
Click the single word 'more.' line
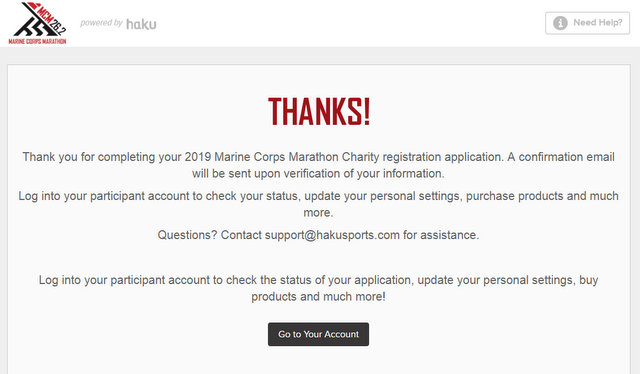(318, 213)
